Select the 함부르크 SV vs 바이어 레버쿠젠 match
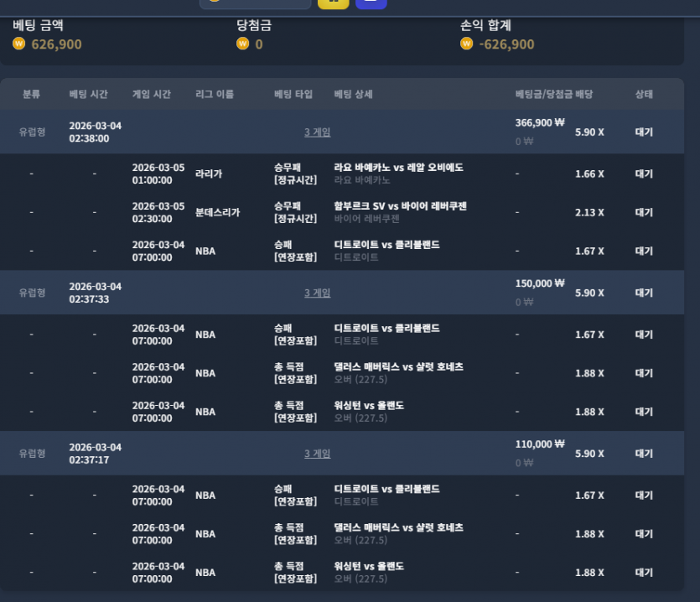Screen dimensions: 700x602 [401, 206]
